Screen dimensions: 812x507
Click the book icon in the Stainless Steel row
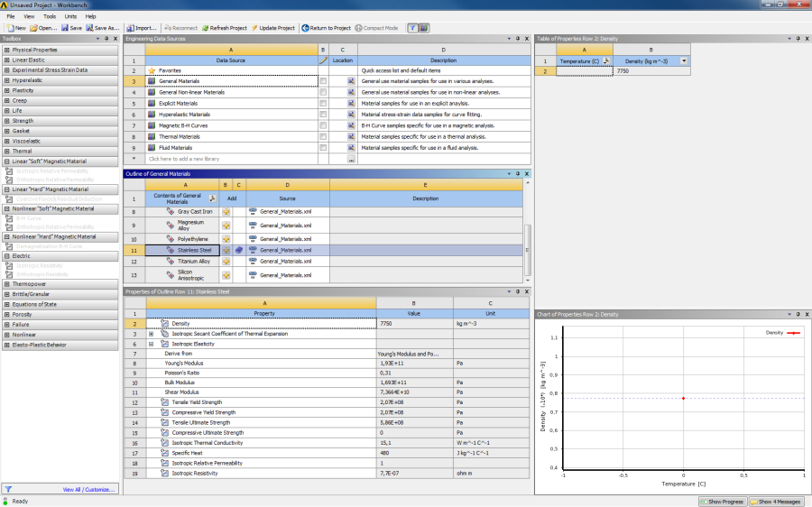coord(239,249)
